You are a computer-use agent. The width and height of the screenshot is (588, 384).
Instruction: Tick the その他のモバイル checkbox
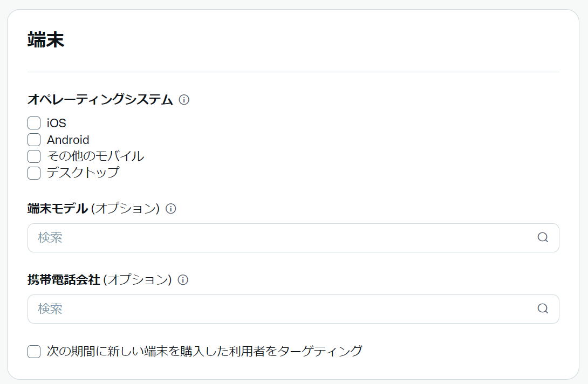[34, 156]
